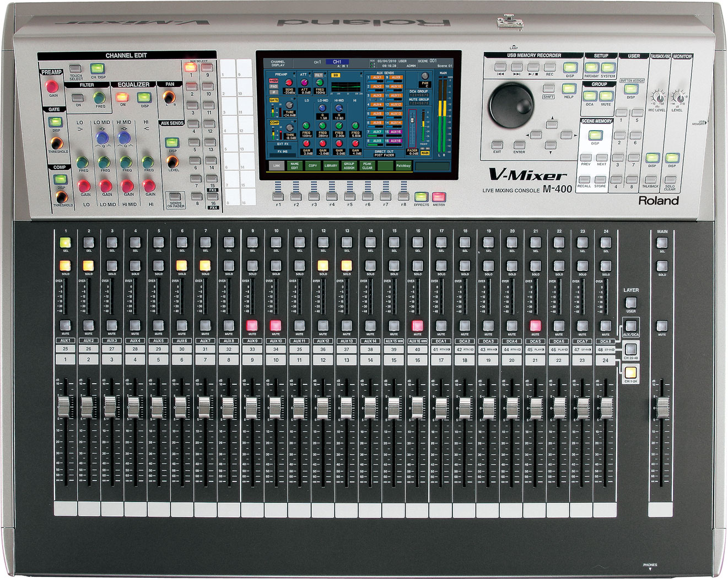Click the PAN knob
Image resolution: width=728 pixels, height=579 pixels.
pos(169,98)
